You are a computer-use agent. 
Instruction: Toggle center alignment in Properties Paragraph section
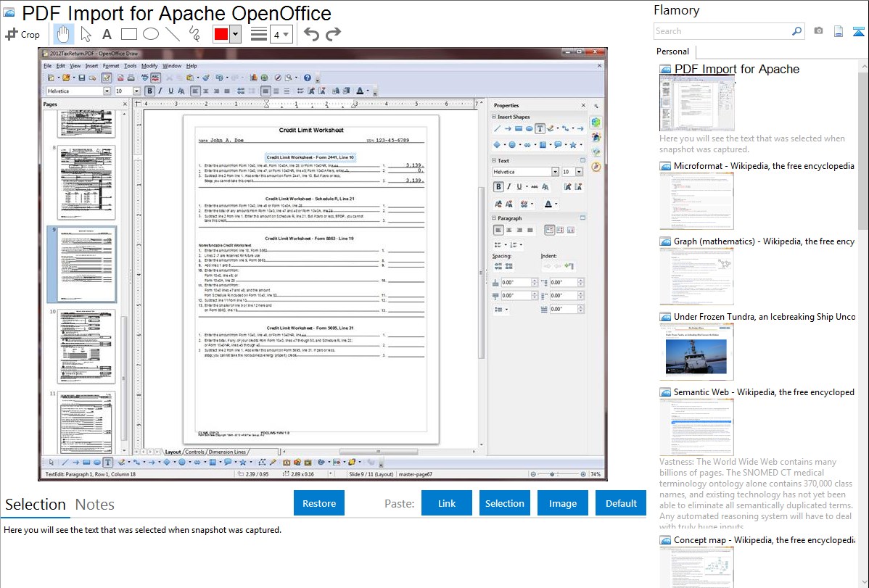(x=508, y=230)
